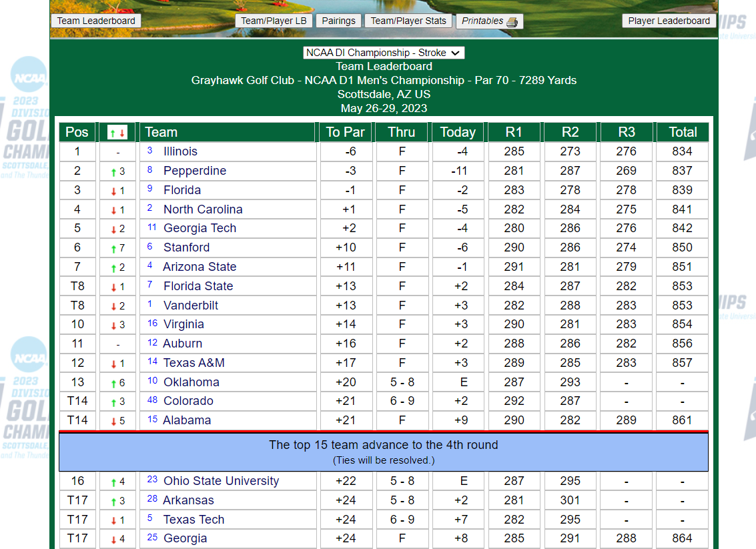The width and height of the screenshot is (756, 549).
Task: Select the Illinois team link
Action: coord(180,151)
